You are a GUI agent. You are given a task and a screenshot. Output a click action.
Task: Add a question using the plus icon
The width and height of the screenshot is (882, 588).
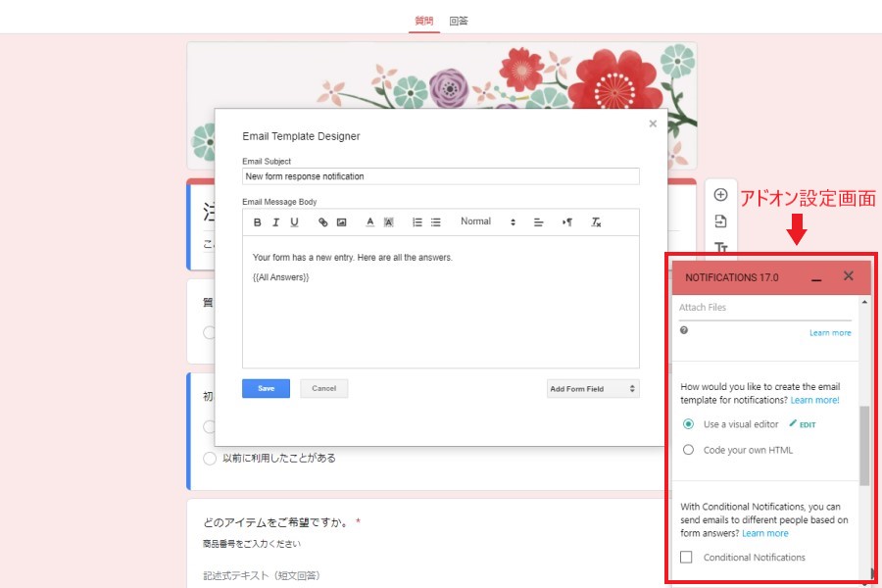(x=720, y=195)
